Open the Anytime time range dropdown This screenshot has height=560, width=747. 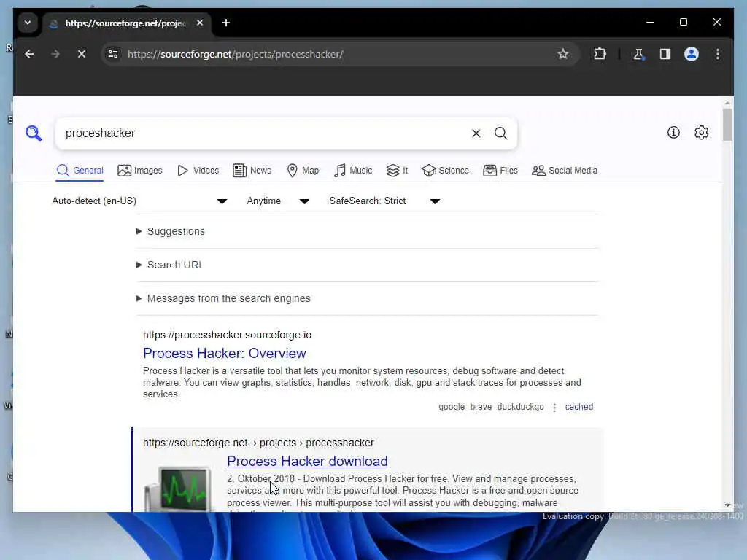(x=278, y=201)
